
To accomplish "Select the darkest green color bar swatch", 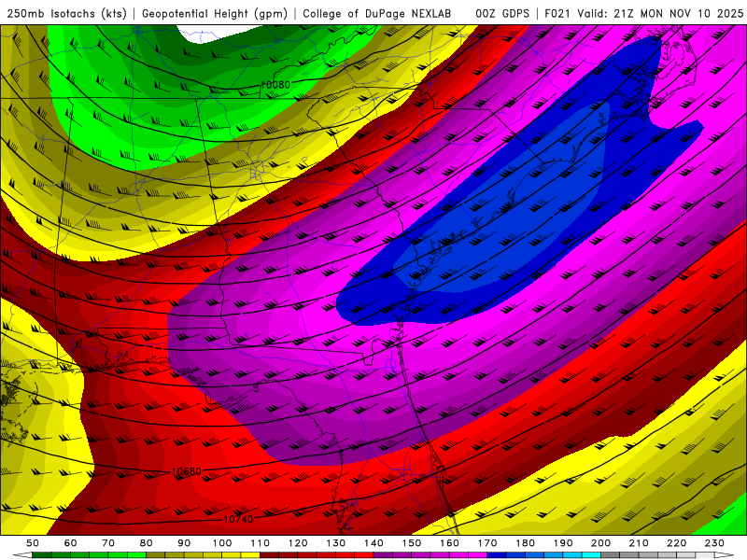I will (41, 555).
